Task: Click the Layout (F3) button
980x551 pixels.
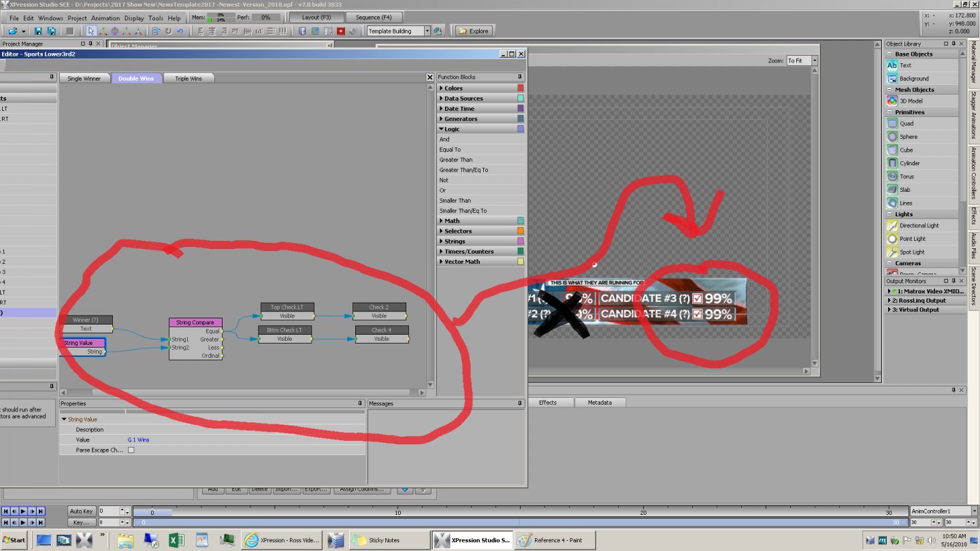Action: [x=316, y=17]
